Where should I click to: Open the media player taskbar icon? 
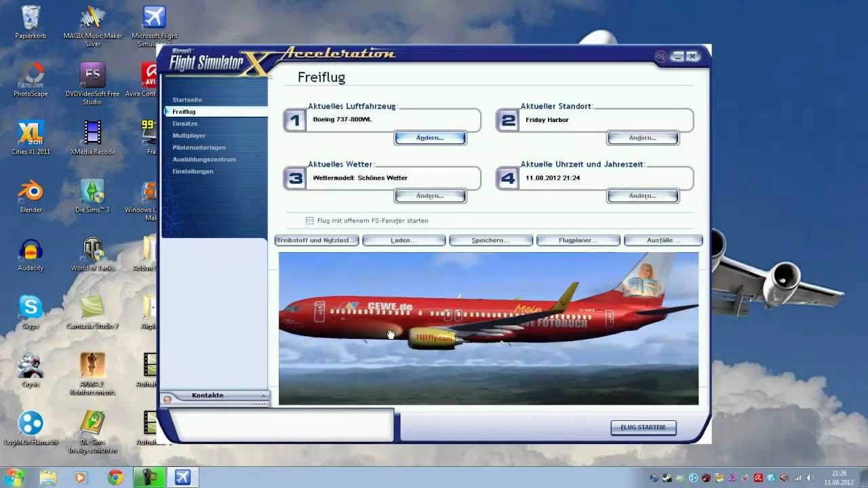coord(81,477)
